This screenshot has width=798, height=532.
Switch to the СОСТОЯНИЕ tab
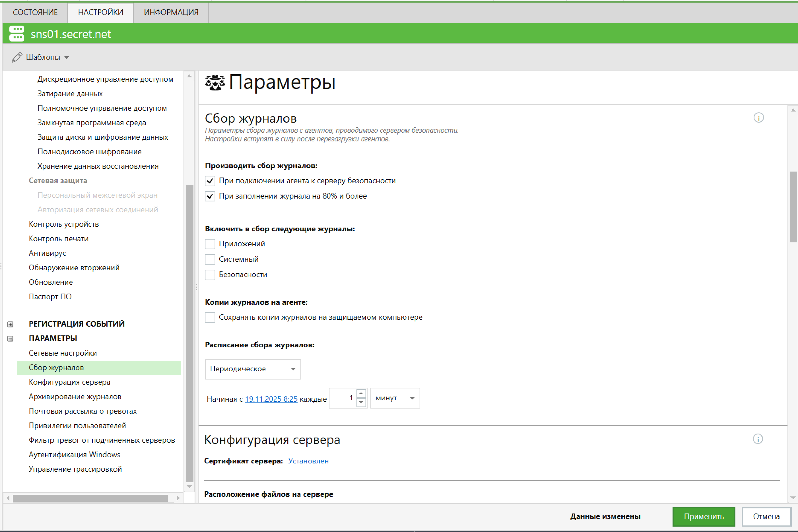35,13
